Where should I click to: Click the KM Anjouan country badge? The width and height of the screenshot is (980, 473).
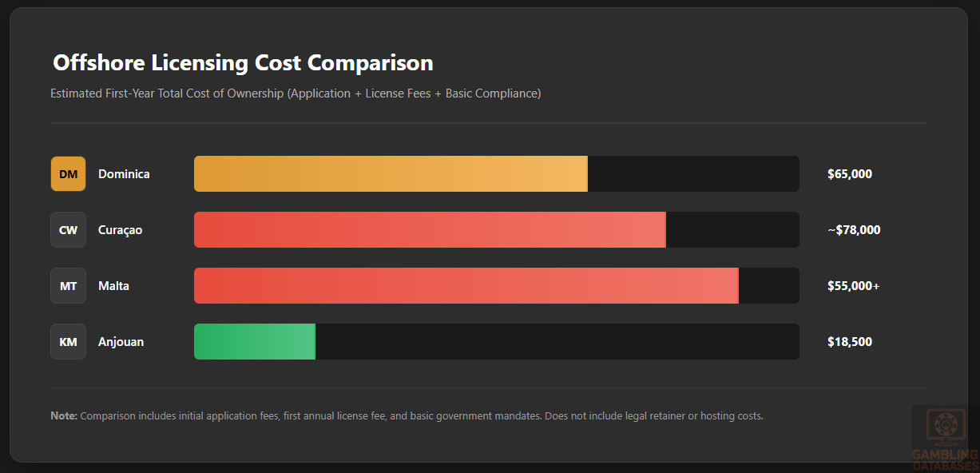click(68, 342)
